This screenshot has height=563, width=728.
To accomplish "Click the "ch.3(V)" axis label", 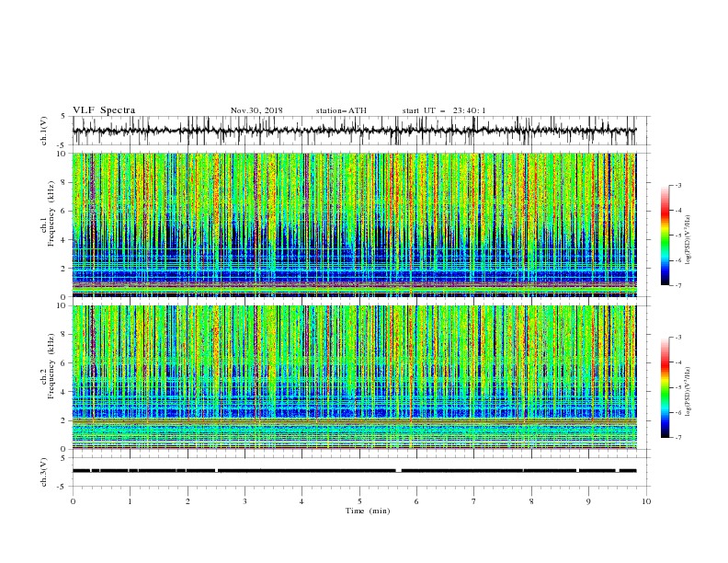I will click(x=44, y=472).
